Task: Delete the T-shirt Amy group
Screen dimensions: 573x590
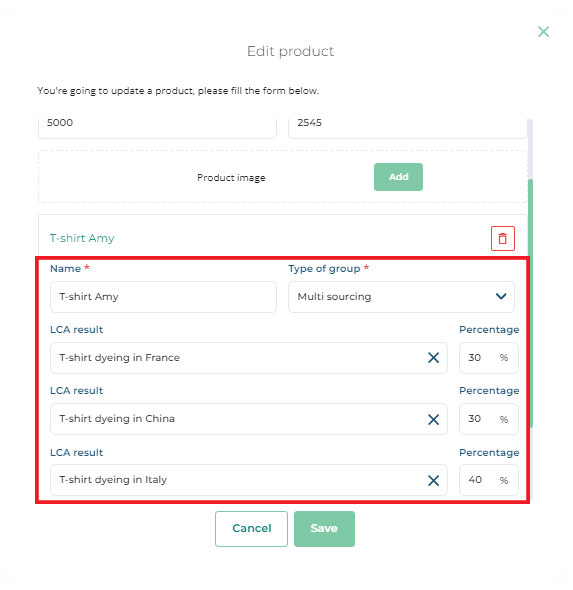Action: [503, 238]
